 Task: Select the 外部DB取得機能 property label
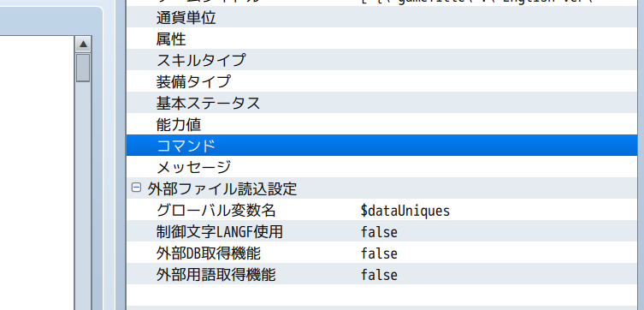click(x=209, y=253)
